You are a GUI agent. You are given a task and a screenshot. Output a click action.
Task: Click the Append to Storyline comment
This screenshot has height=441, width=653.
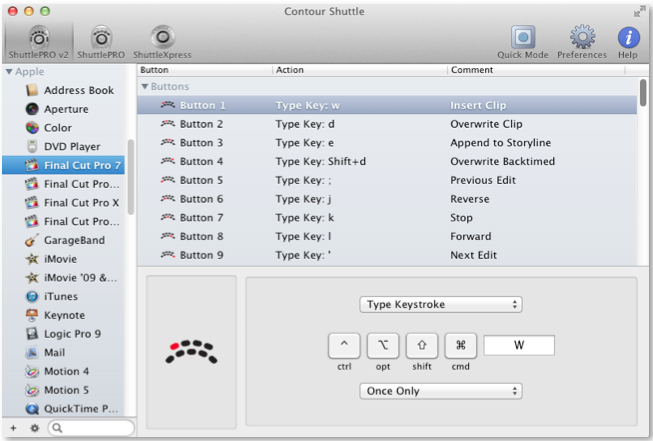click(501, 143)
